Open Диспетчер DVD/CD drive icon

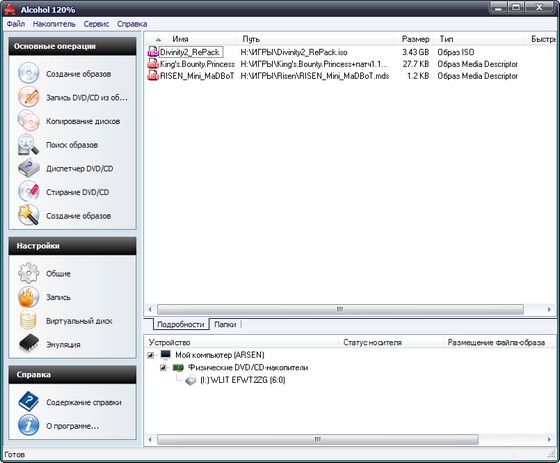click(x=29, y=168)
